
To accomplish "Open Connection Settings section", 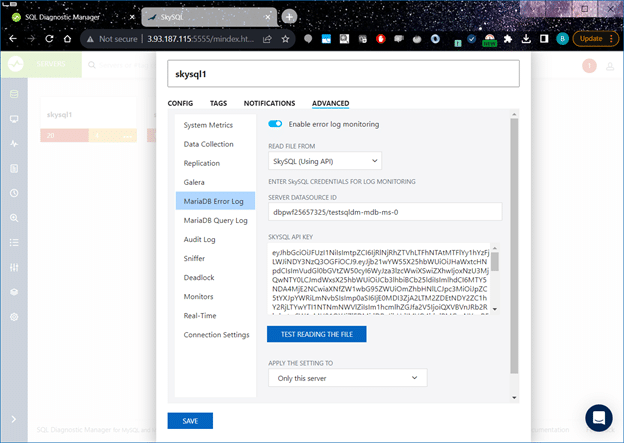I will point(216,335).
